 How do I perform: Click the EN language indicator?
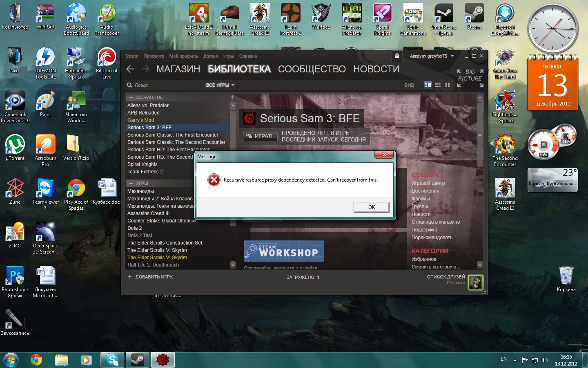(x=503, y=359)
